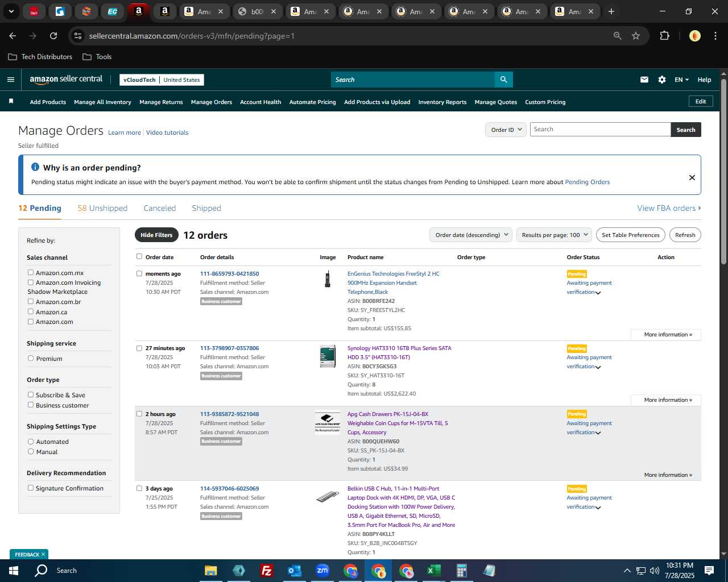Viewport: 728px width, 582px height.
Task: Click the browser back arrow
Action: click(x=13, y=36)
